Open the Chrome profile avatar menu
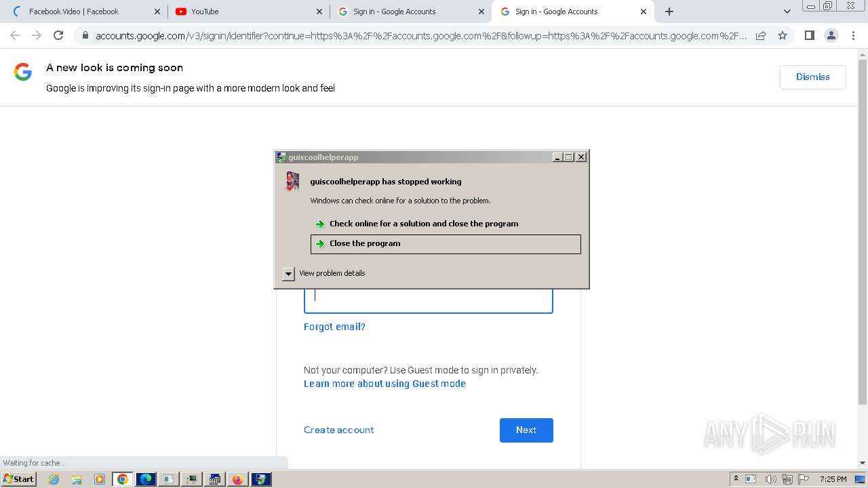The image size is (868, 488). pyautogui.click(x=831, y=35)
